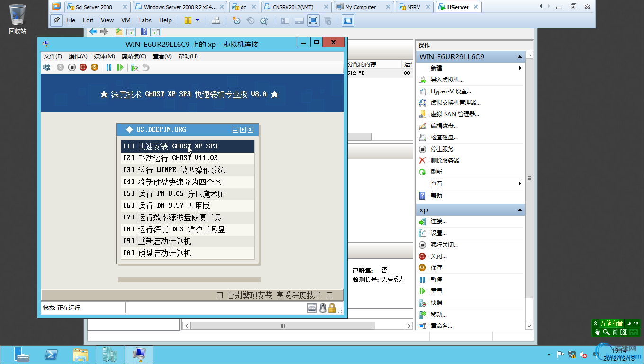This screenshot has height=364, width=644.
Task: Click the red Shut Down icon in the VM toolbar
Action: (83, 67)
